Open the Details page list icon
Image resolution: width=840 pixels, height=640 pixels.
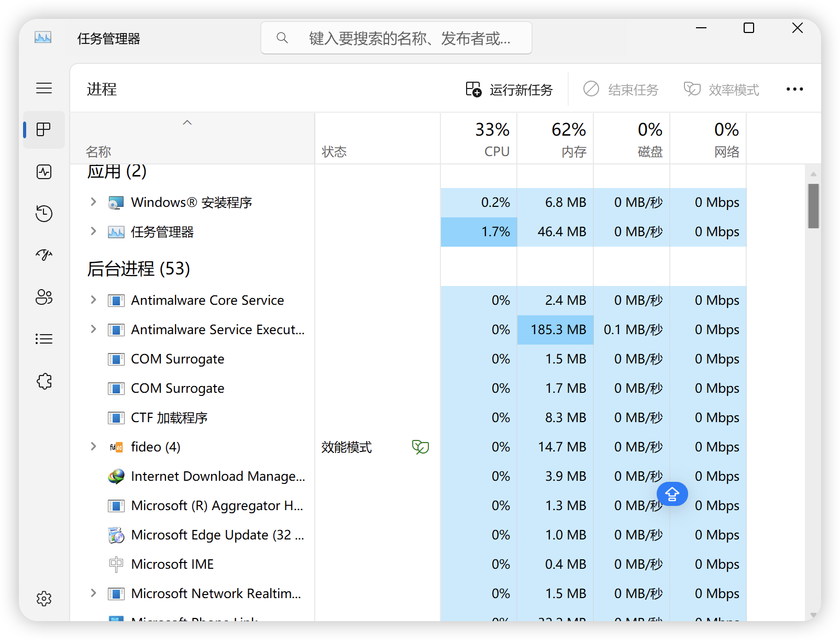tap(44, 339)
